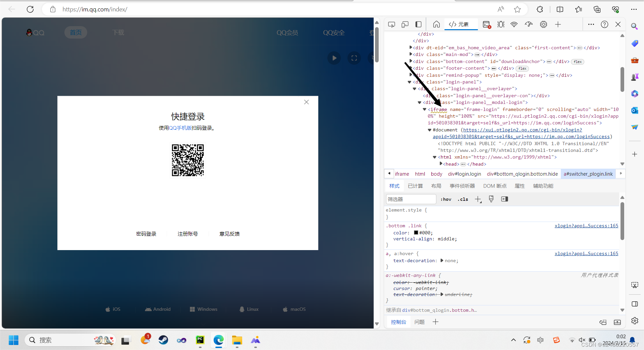
Task: Toggle the DevTools activity bar panel icon
Action: click(418, 24)
